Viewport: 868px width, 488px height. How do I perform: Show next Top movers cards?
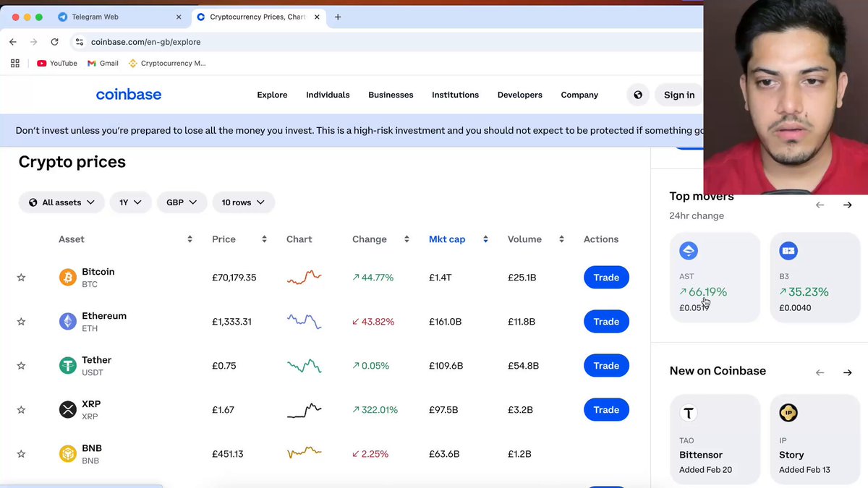[x=847, y=205]
